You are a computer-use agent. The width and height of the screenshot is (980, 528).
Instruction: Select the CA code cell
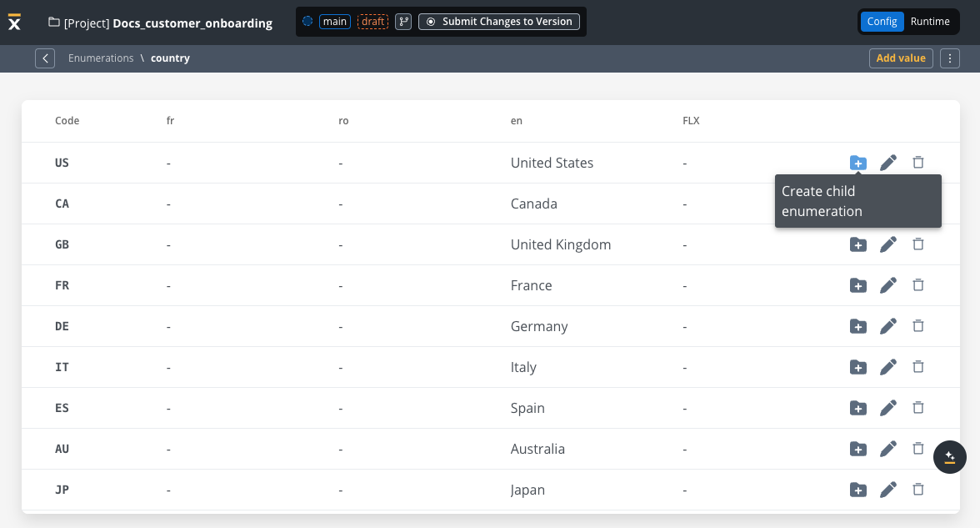click(x=62, y=204)
